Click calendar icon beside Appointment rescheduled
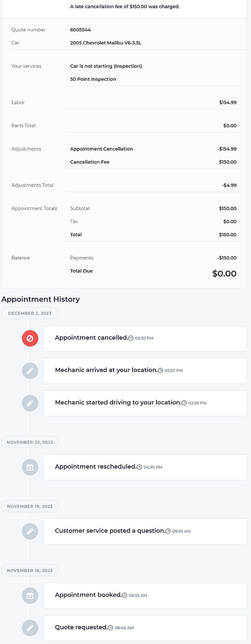This screenshot has width=251, height=644. click(30, 467)
